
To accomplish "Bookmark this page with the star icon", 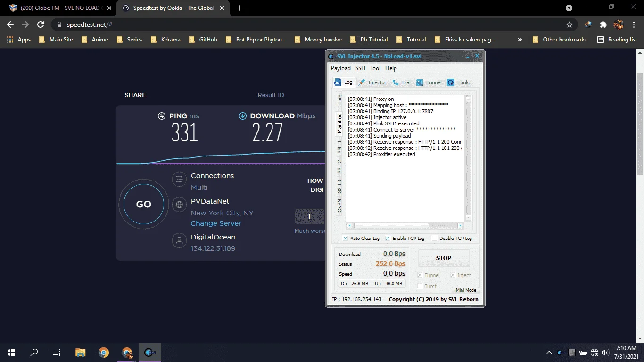I will pos(570,25).
